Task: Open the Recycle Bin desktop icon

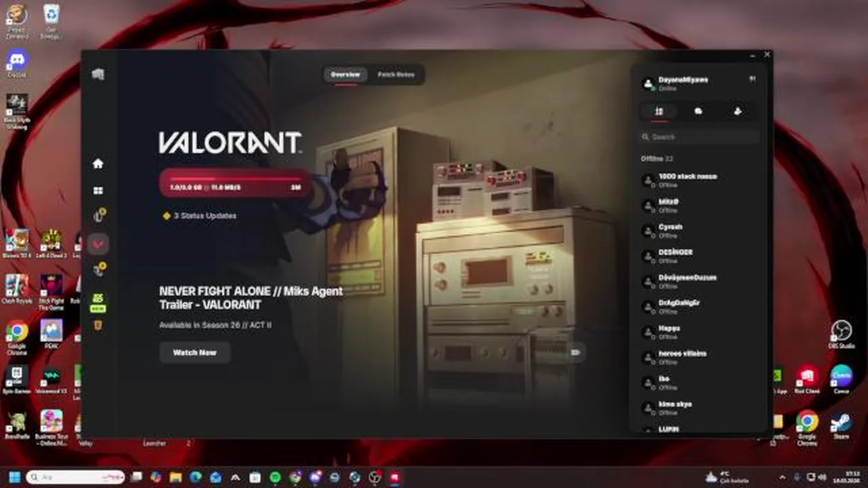Action: tap(51, 20)
